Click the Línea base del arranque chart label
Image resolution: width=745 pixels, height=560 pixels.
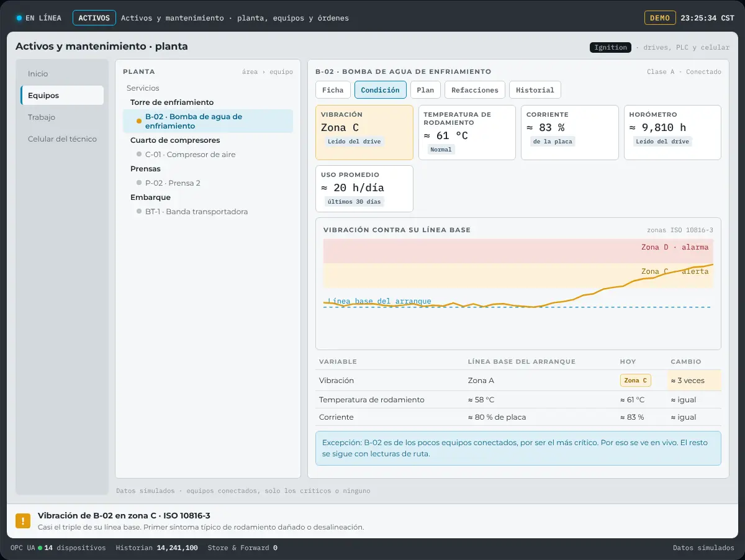(x=379, y=301)
